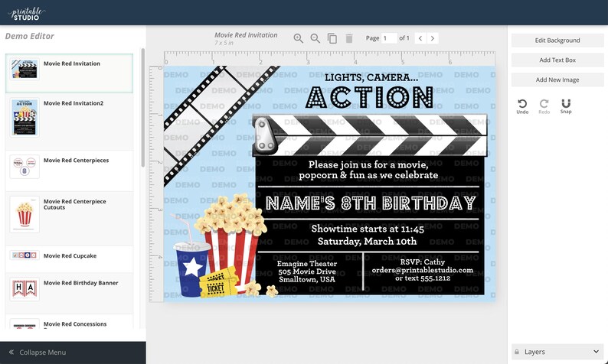Click the Movie Red Invitation thumbnail
Viewport: 608px width, 364px height.
click(x=25, y=70)
